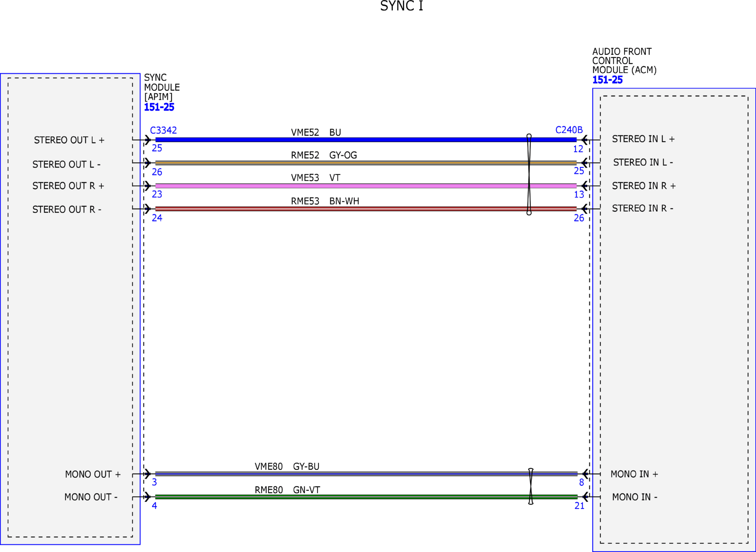This screenshot has height=552, width=756.
Task: Click the SYNC MODULE [APIM] heading
Action: 161,87
